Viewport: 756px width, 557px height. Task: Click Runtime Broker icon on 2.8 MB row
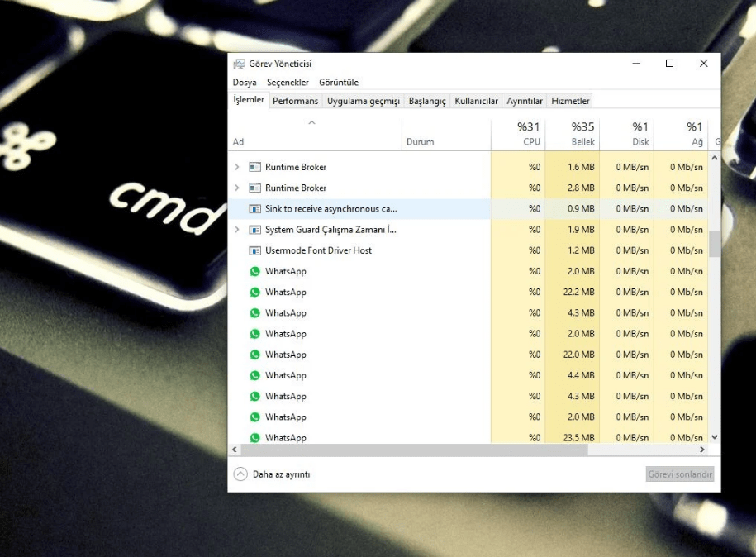[x=254, y=188]
